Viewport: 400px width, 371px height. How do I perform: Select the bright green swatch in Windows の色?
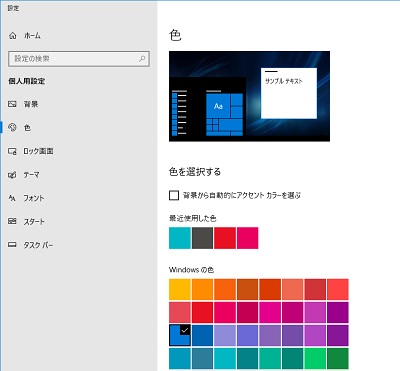(x=315, y=359)
